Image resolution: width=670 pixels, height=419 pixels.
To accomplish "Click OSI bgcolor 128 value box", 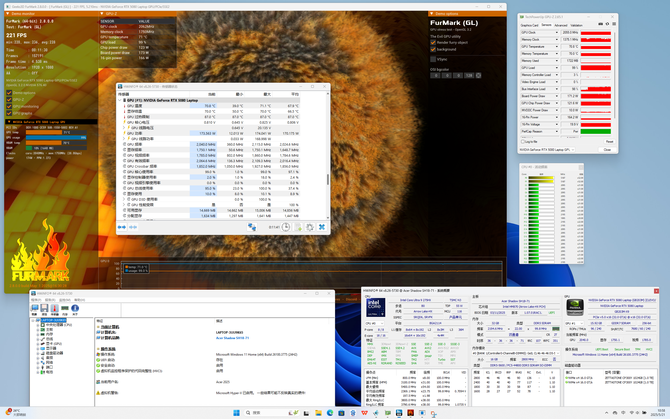I will (x=469, y=76).
